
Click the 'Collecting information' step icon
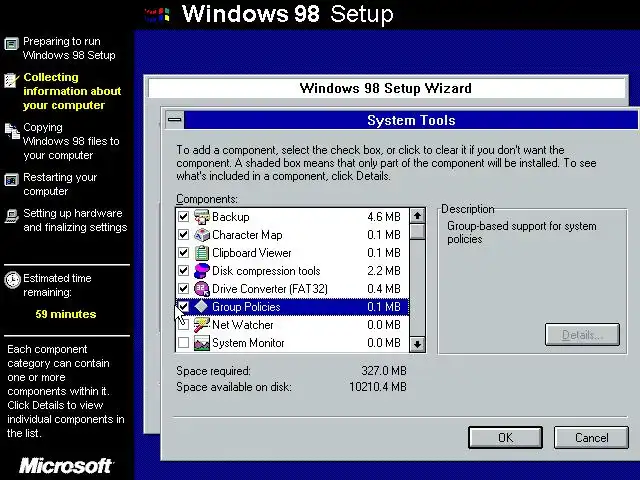click(x=11, y=80)
